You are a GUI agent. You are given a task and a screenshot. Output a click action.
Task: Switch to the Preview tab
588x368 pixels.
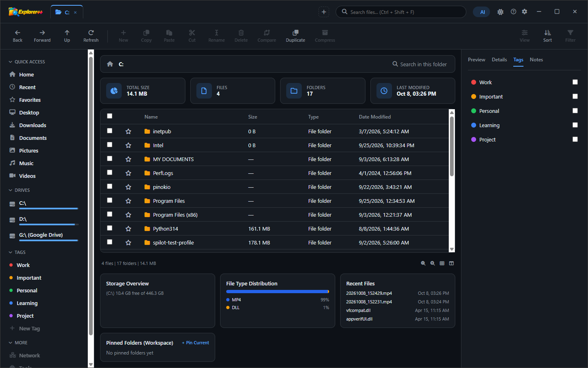click(x=477, y=60)
